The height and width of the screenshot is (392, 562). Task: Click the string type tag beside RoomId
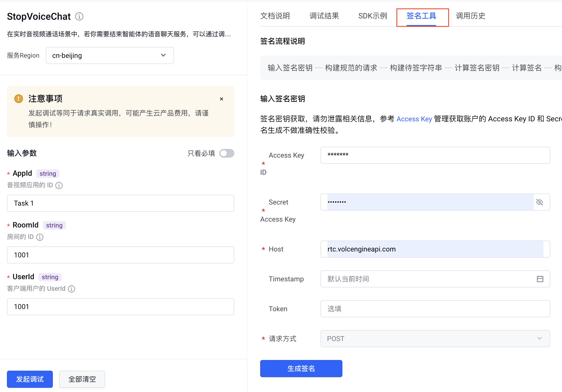(54, 225)
